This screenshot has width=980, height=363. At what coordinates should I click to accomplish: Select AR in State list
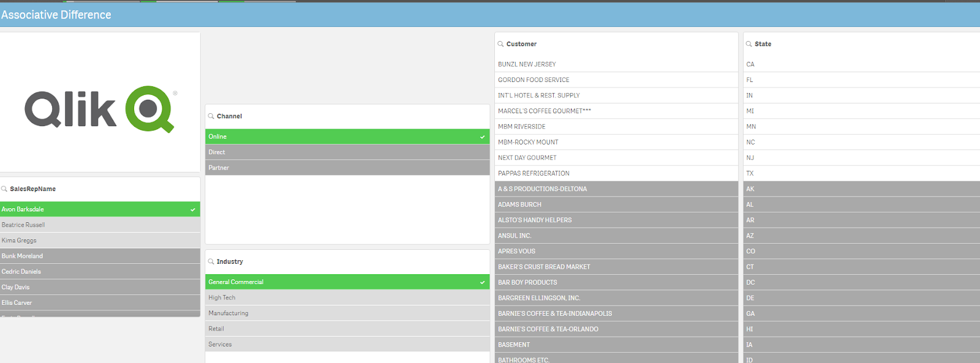(862, 220)
